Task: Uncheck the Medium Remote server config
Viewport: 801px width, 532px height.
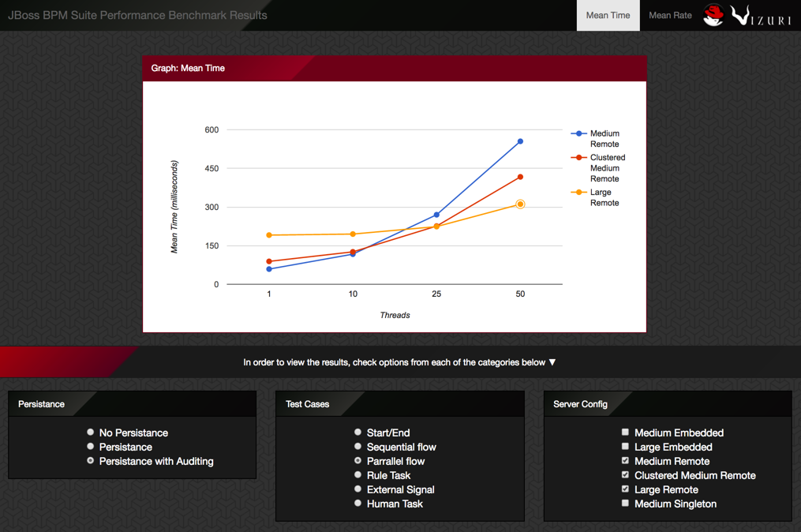Action: [625, 461]
